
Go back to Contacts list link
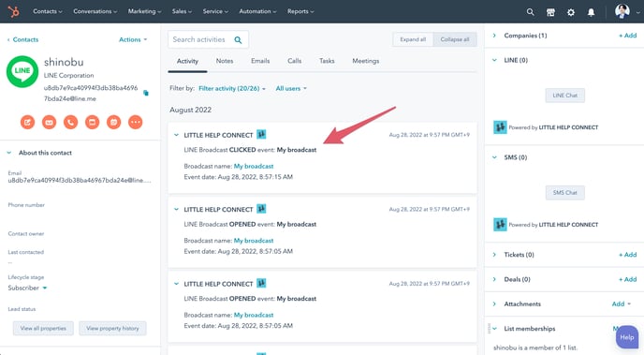coord(23,40)
